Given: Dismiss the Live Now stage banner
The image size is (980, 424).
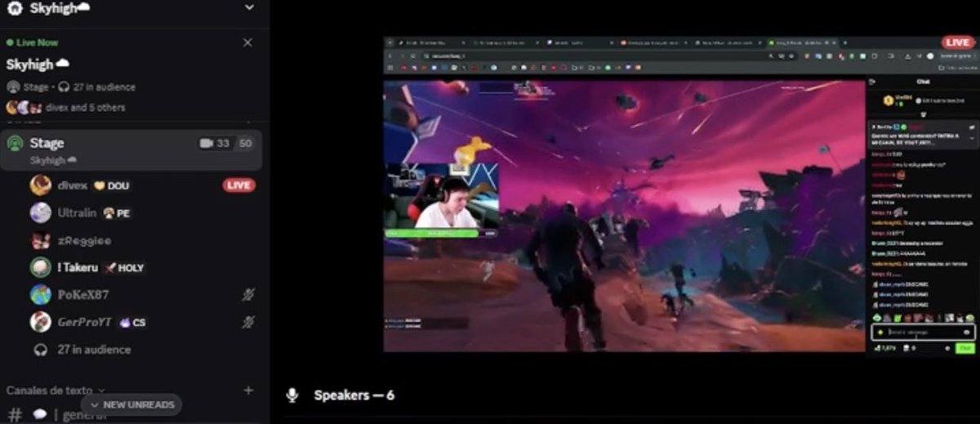Looking at the screenshot, I should coord(248,42).
